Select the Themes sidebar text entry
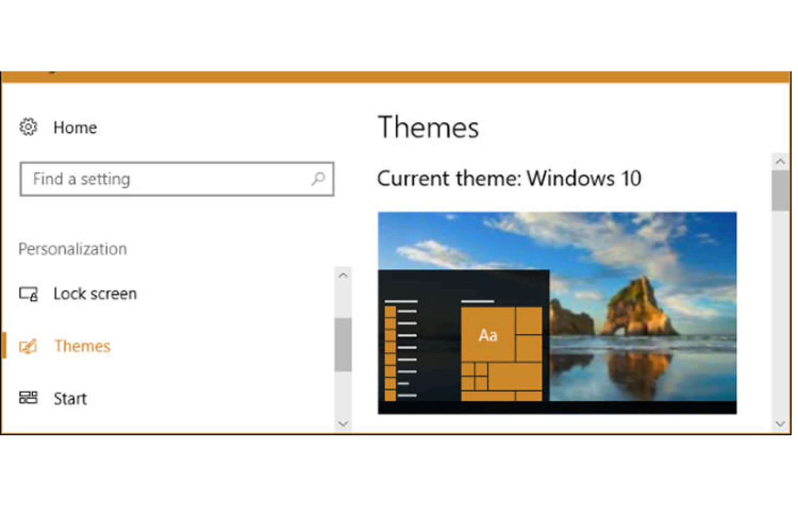 [x=82, y=346]
